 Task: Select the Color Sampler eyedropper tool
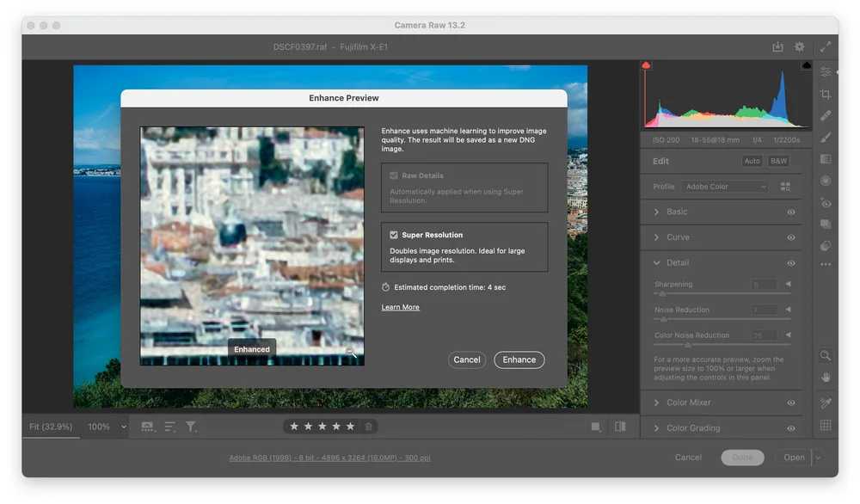pyautogui.click(x=826, y=403)
